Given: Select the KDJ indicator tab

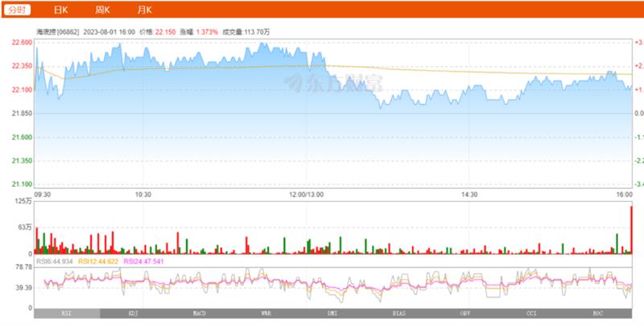Looking at the screenshot, I should 134,313.
